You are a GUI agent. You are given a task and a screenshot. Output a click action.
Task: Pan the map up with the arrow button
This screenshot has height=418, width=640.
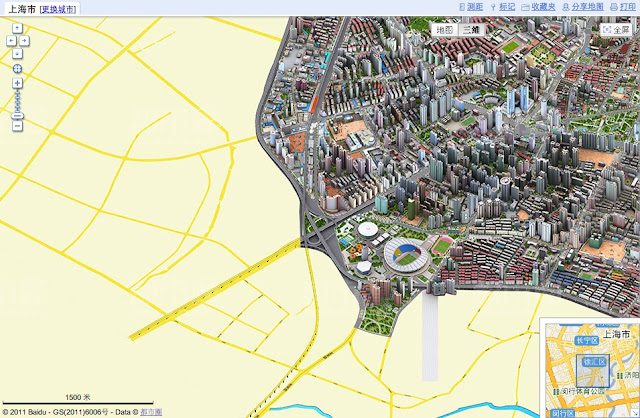click(17, 28)
